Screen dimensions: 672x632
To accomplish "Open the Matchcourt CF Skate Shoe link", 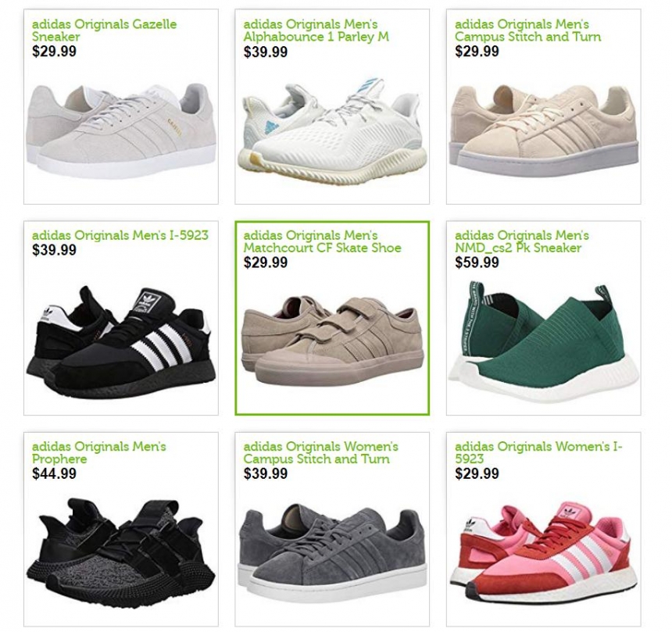I will (x=322, y=241).
